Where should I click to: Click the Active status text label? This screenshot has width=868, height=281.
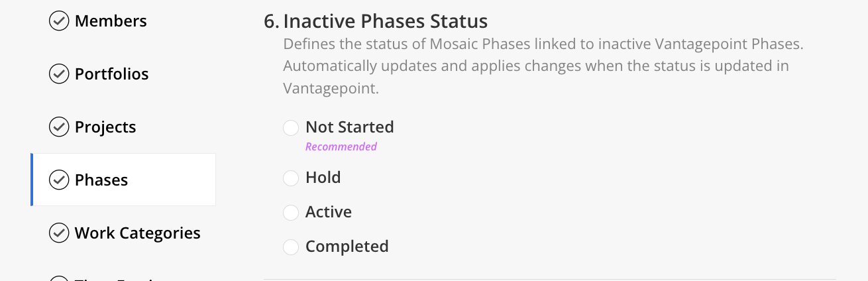pos(328,212)
